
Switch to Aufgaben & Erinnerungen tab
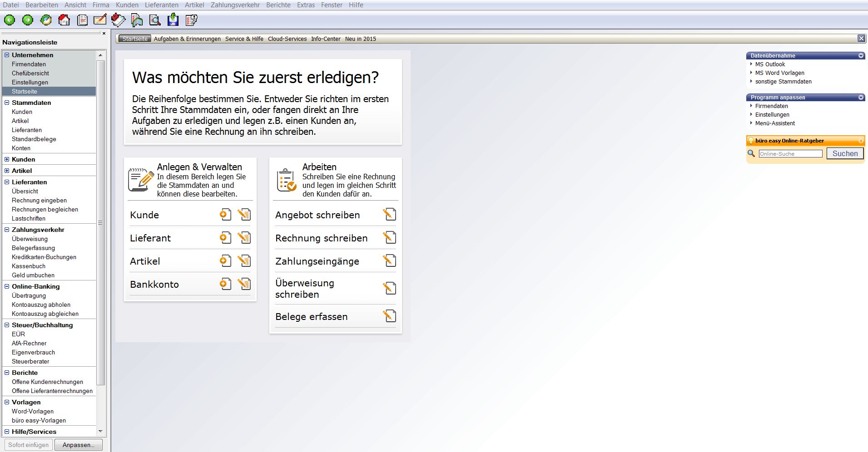(x=187, y=39)
